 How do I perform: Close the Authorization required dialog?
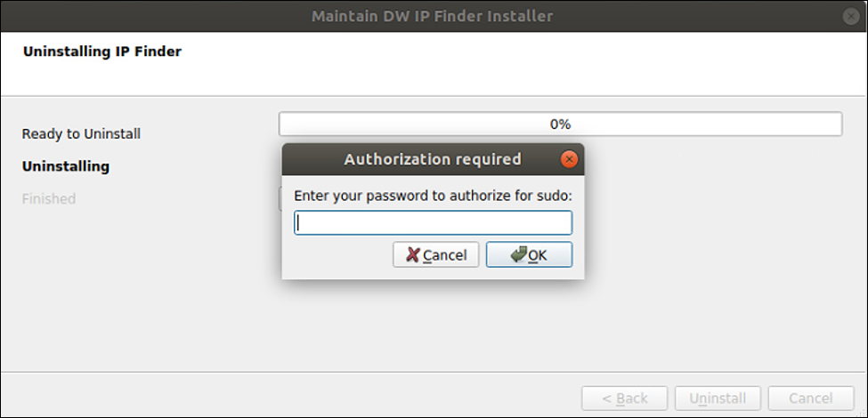569,159
